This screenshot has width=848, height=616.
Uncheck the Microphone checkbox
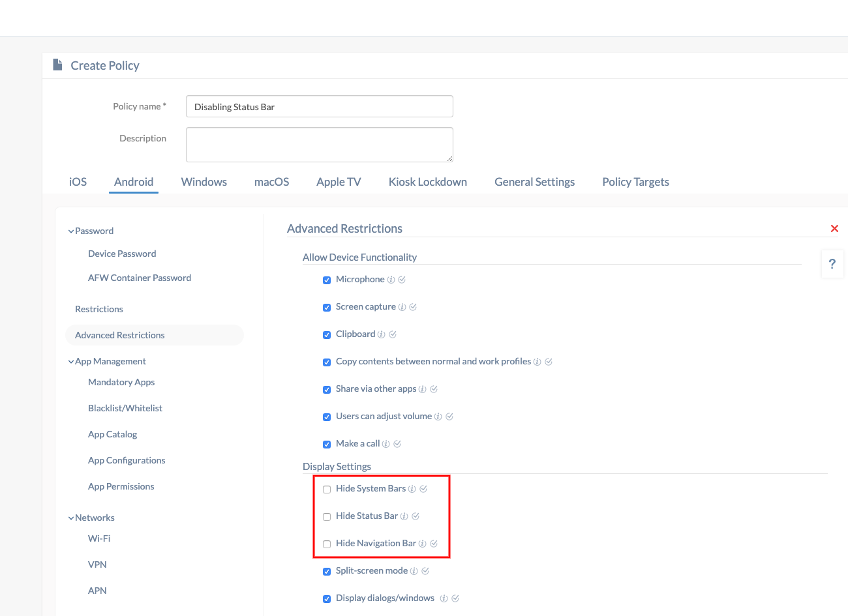(x=327, y=280)
